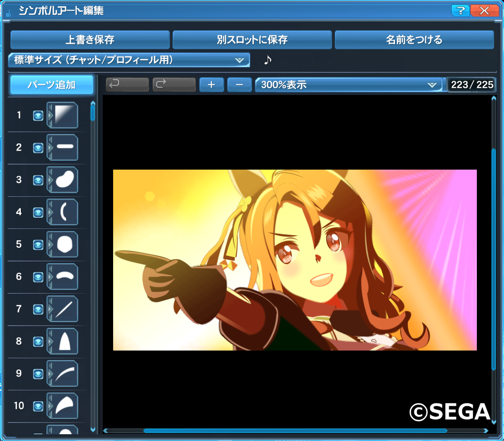Toggle visibility of layer 3
504x441 pixels.
click(38, 180)
